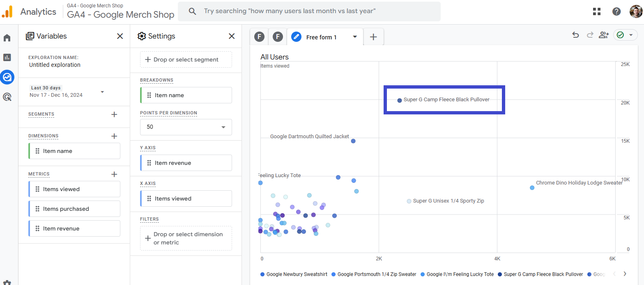Viewport: 644px width, 285px height.
Task: Click the Google Portsmouth 1/4 Zip Sweater legend dot
Action: (333, 274)
